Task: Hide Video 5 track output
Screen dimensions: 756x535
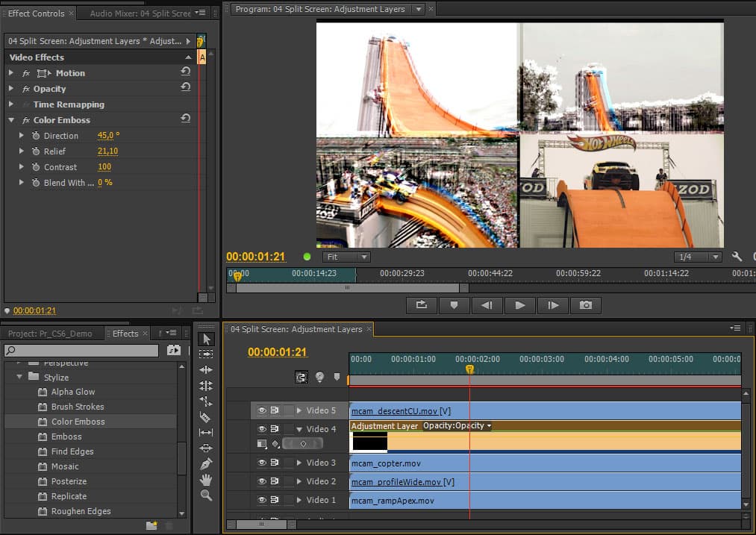Action: 262,410
